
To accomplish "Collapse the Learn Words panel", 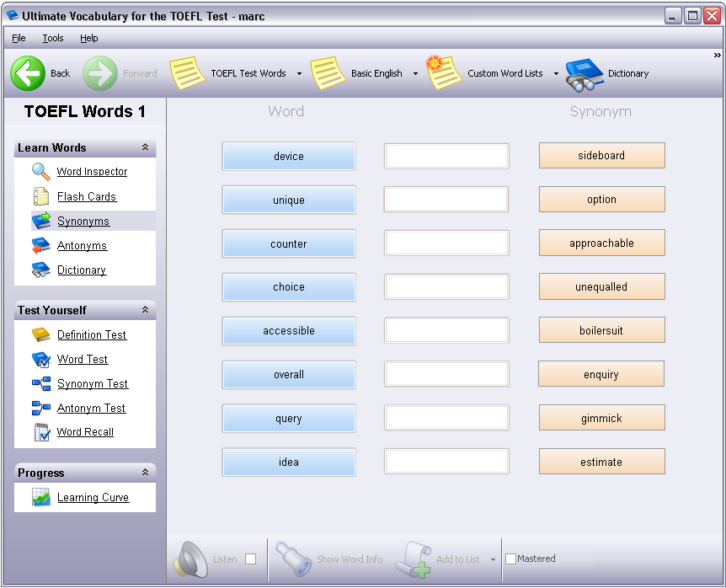I will tap(145, 147).
